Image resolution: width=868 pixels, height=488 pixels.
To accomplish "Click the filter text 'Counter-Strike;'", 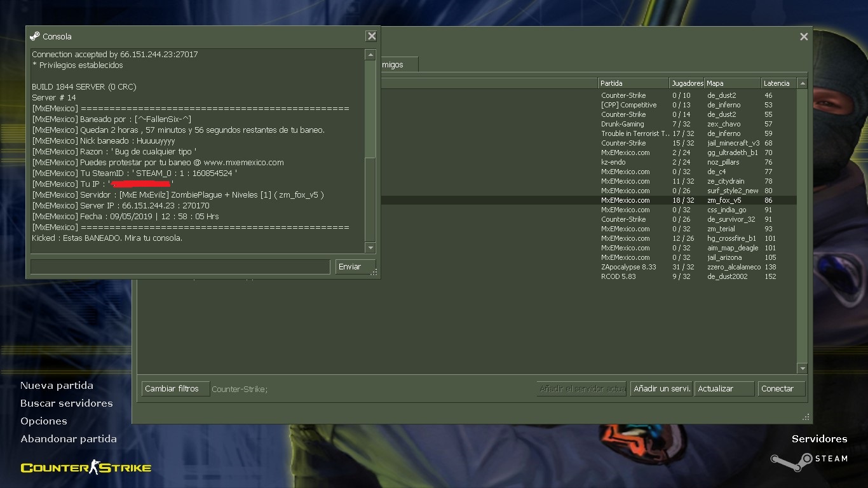I will pyautogui.click(x=240, y=390).
